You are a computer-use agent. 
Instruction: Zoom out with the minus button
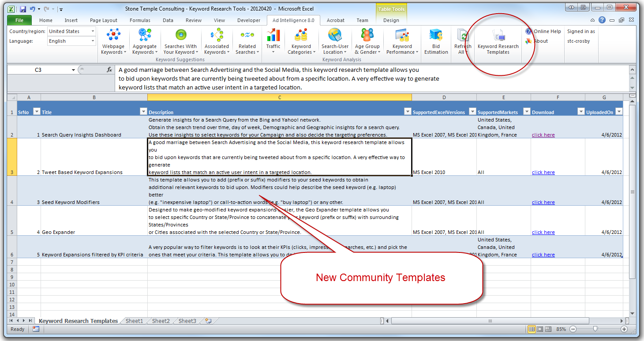click(x=573, y=329)
